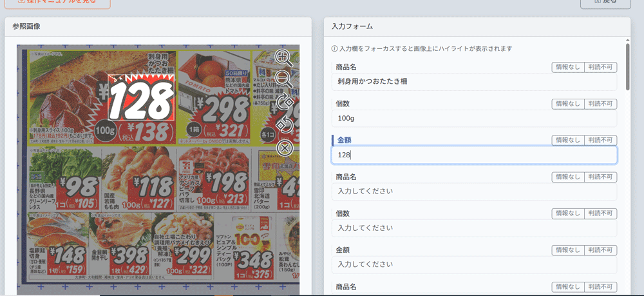This screenshot has height=296, width=644.
Task: Mark first 商品名 as 情報なし
Action: point(568,67)
